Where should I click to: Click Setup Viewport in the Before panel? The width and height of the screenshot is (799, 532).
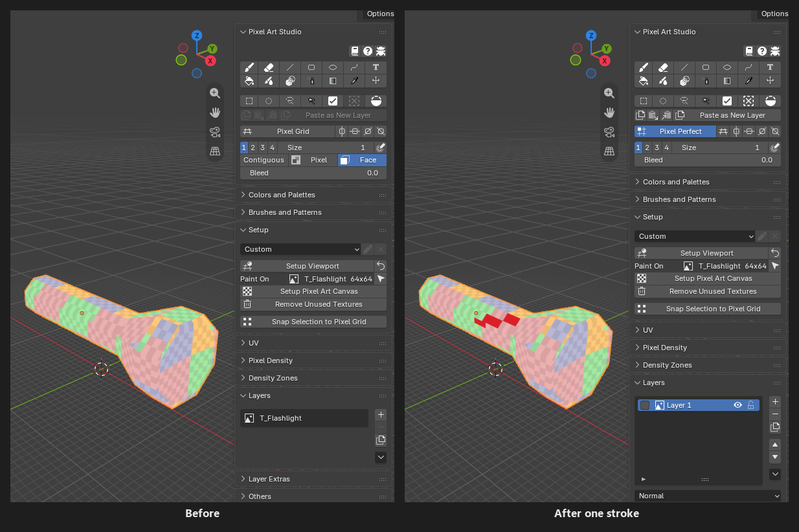[307, 266]
